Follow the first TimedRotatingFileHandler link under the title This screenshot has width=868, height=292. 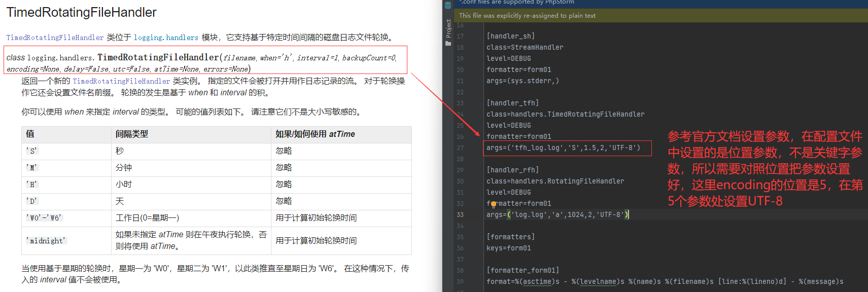click(55, 38)
